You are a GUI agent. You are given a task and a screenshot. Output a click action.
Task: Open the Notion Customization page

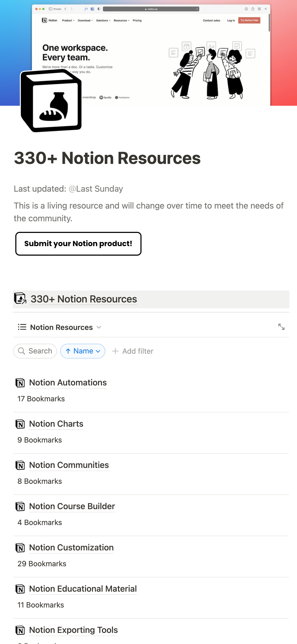click(71, 548)
